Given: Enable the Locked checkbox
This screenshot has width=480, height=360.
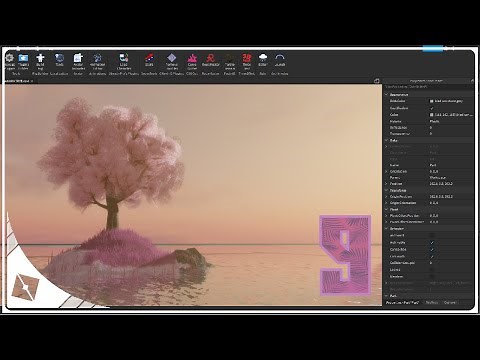Looking at the screenshot, I should (x=432, y=270).
